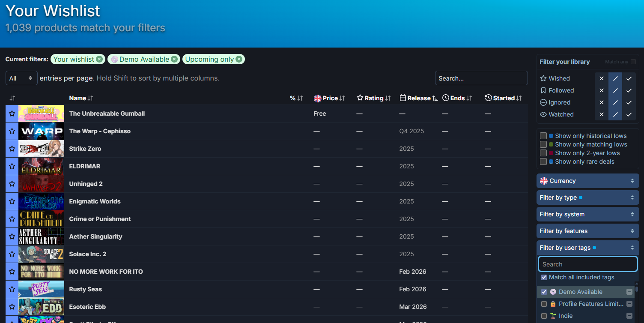The width and height of the screenshot is (644, 323).
Task: Open the Esoteric Ebb game link
Action: click(87, 307)
